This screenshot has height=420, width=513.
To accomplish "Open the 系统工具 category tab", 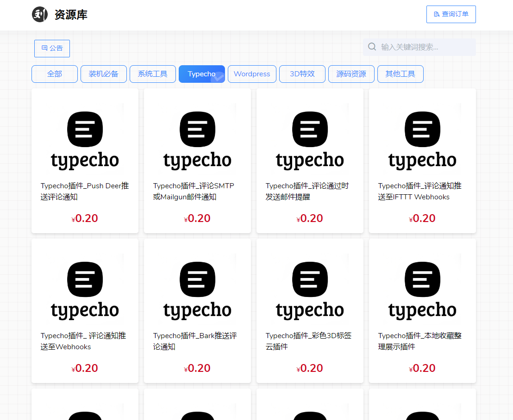I will tap(153, 74).
